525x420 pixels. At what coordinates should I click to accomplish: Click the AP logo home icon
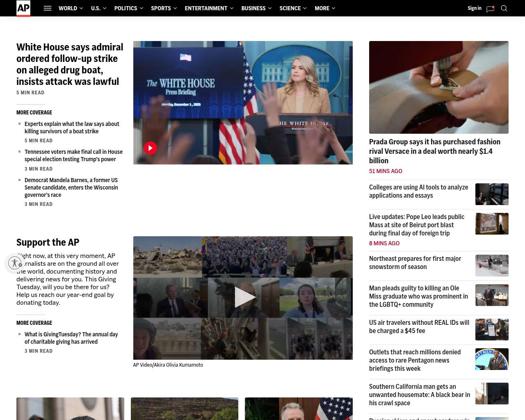click(x=23, y=8)
